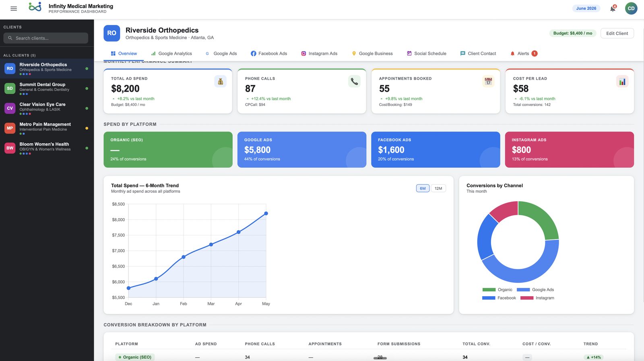Image resolution: width=644 pixels, height=361 pixels.
Task: Click the Dec data point on trend chart
Action: point(129,288)
